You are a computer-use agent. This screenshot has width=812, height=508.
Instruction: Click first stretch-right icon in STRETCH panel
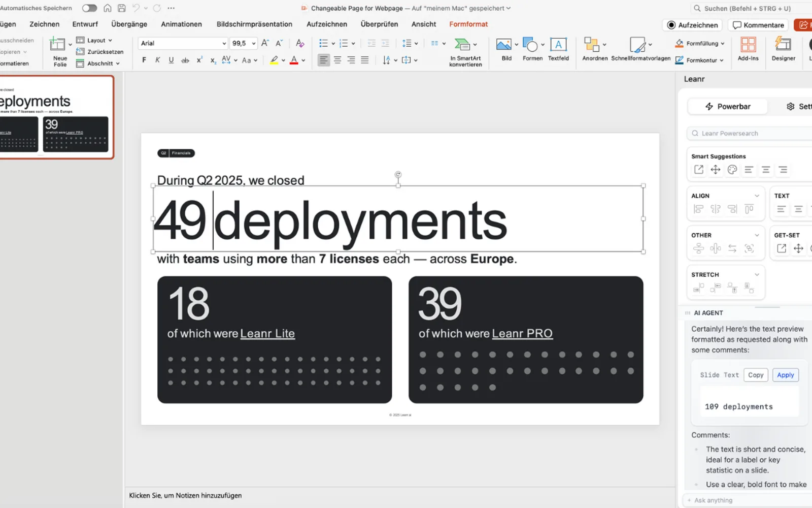tap(698, 288)
